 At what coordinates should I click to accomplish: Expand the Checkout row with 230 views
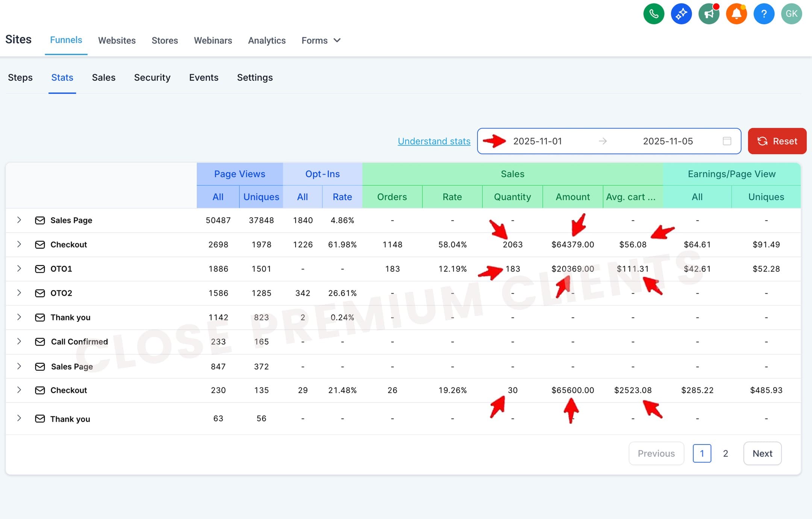[x=19, y=390]
